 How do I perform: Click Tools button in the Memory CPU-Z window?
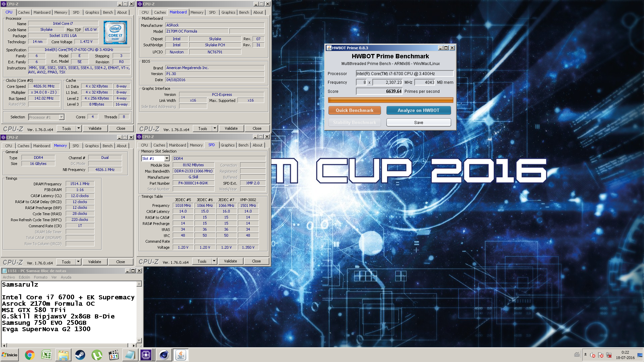[x=66, y=262]
